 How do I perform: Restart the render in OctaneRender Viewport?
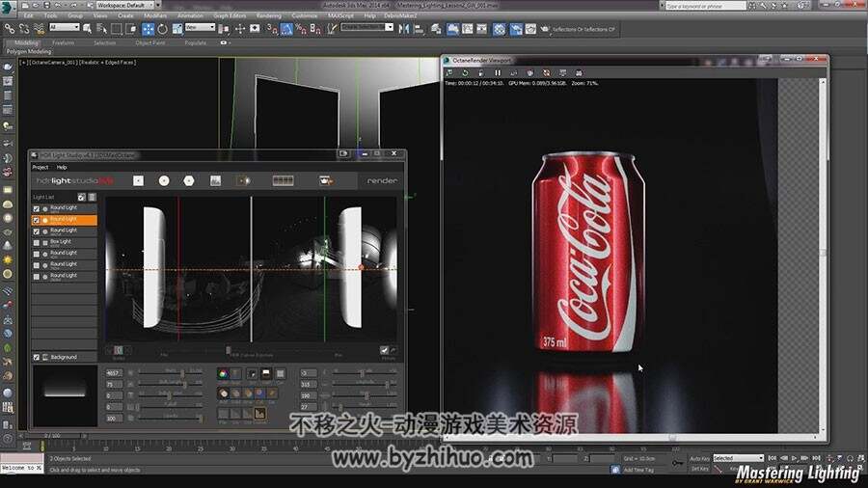tap(465, 73)
